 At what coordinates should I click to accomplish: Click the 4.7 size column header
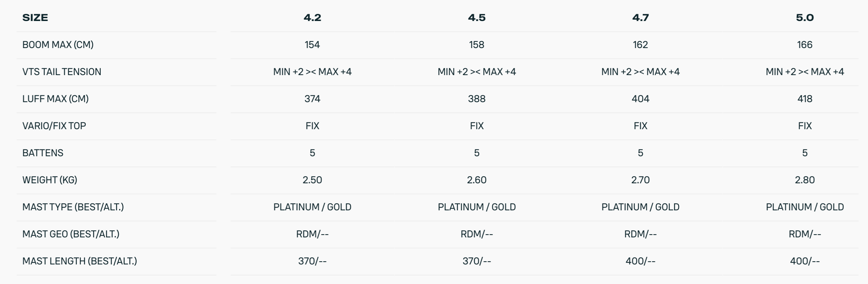click(640, 17)
